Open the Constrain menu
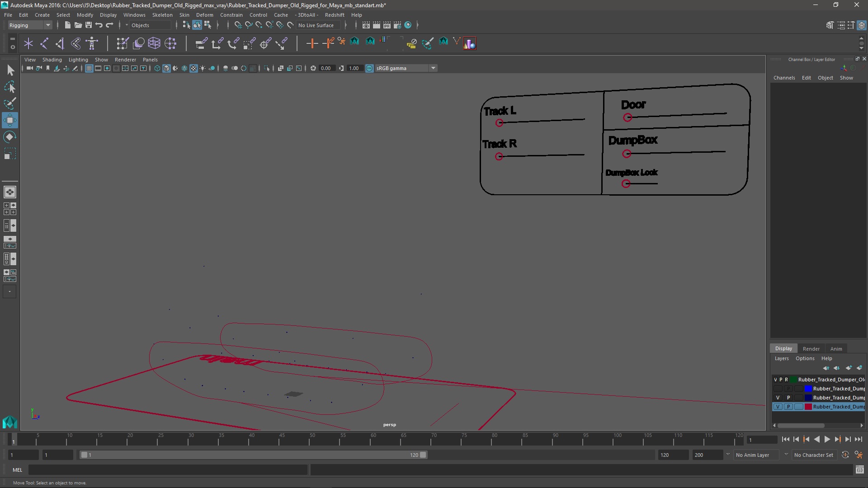The image size is (868, 488). 231,15
